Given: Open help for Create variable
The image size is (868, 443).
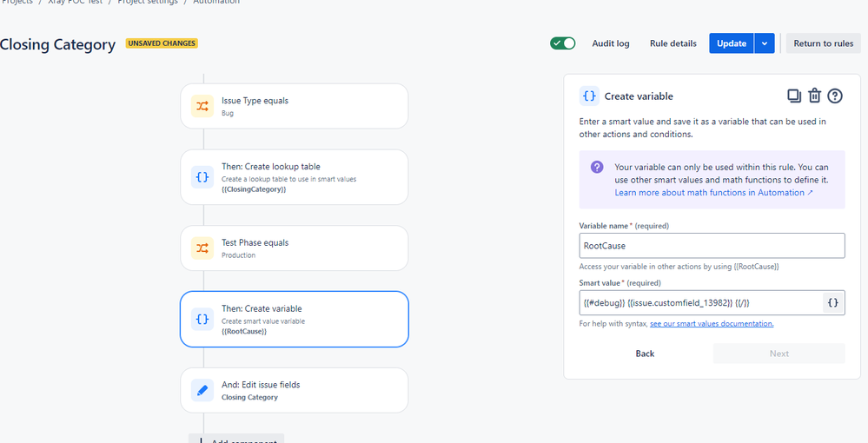Looking at the screenshot, I should click(835, 96).
